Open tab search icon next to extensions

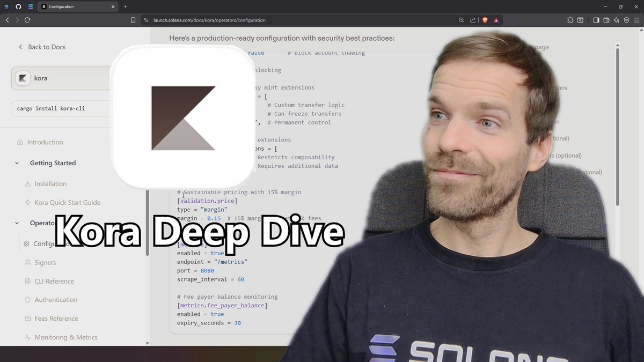tap(580, 20)
